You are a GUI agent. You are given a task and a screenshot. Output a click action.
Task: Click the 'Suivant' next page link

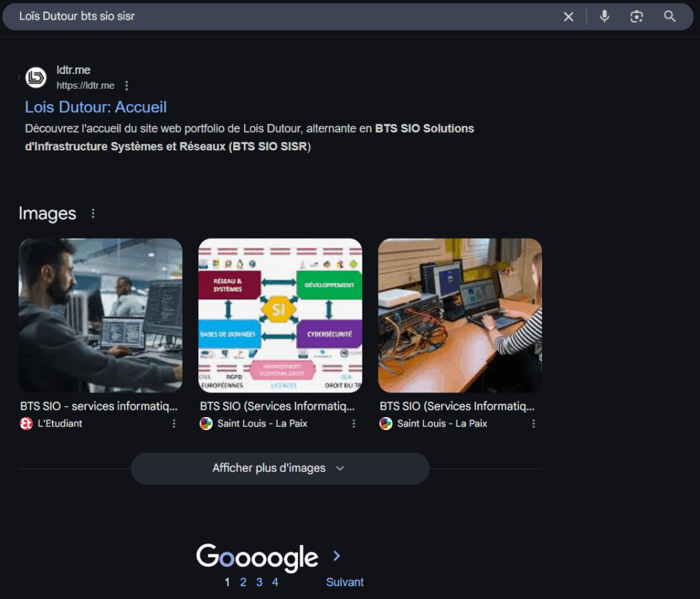click(345, 582)
